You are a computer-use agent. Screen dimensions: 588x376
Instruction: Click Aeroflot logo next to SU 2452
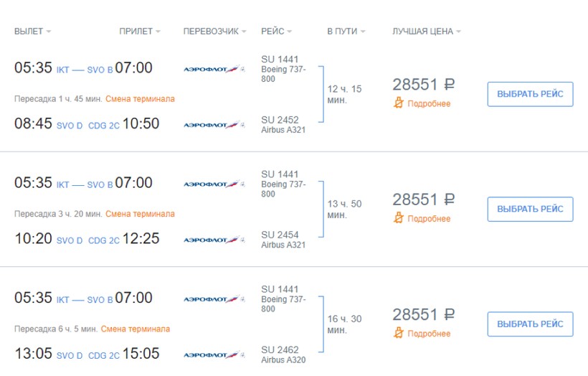214,124
